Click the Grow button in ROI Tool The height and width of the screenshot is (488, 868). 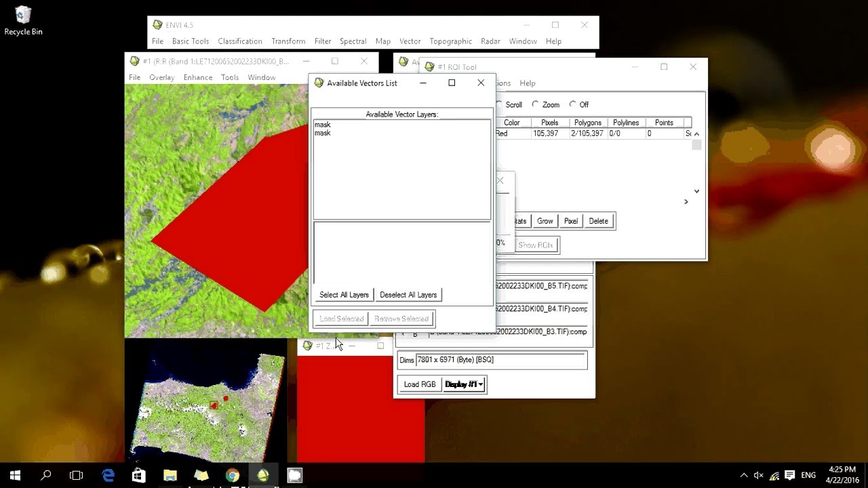(545, 221)
